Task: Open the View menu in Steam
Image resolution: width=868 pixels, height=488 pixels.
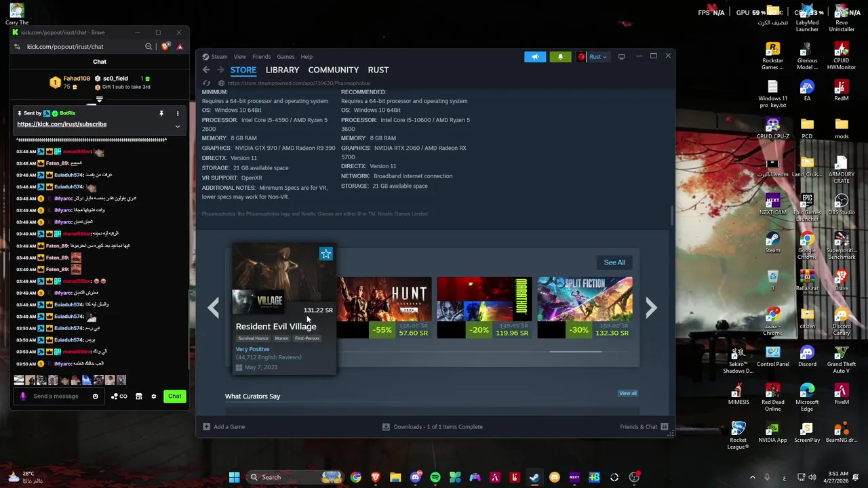Action: (240, 57)
